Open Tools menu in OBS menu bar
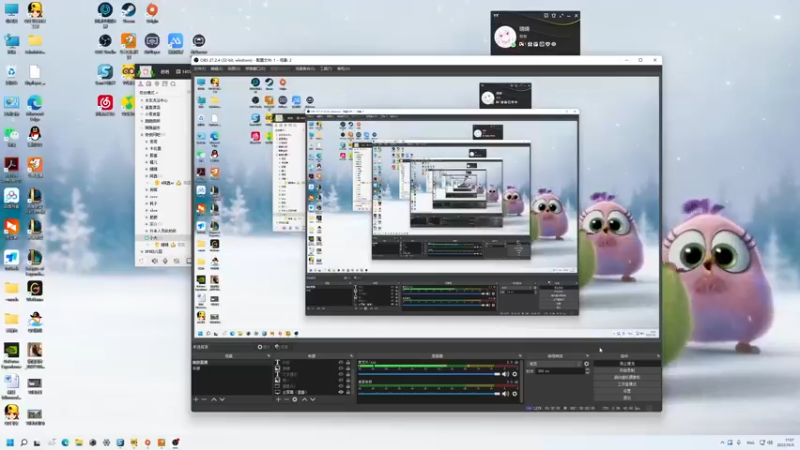Viewport: 800px width, 450px height. tap(326, 69)
